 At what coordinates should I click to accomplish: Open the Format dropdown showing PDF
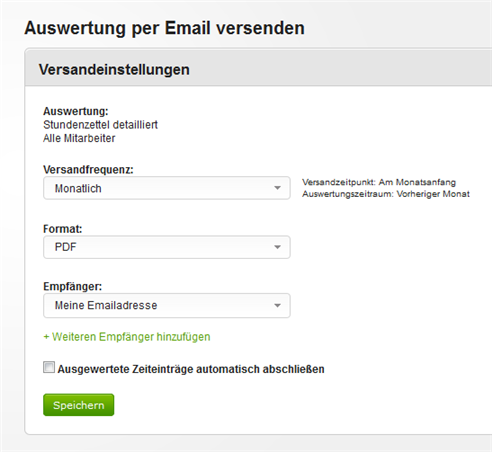point(167,247)
